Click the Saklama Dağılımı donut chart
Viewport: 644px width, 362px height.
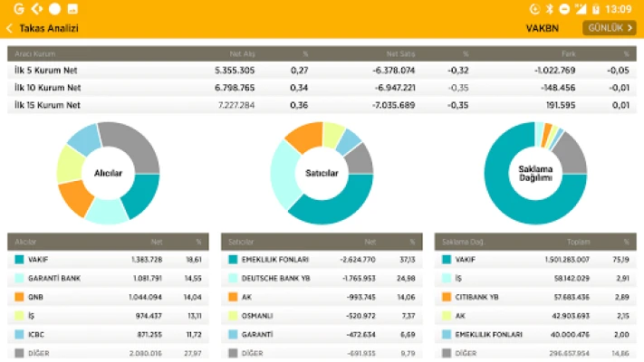[534, 172]
